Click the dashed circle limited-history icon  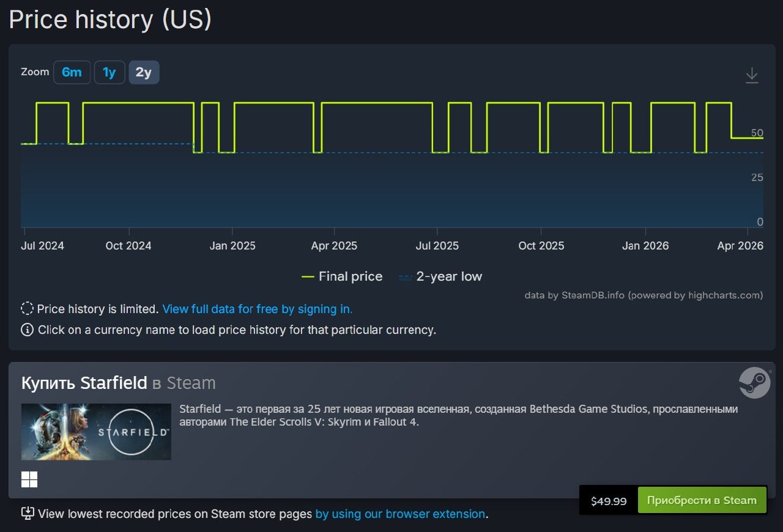(x=27, y=309)
